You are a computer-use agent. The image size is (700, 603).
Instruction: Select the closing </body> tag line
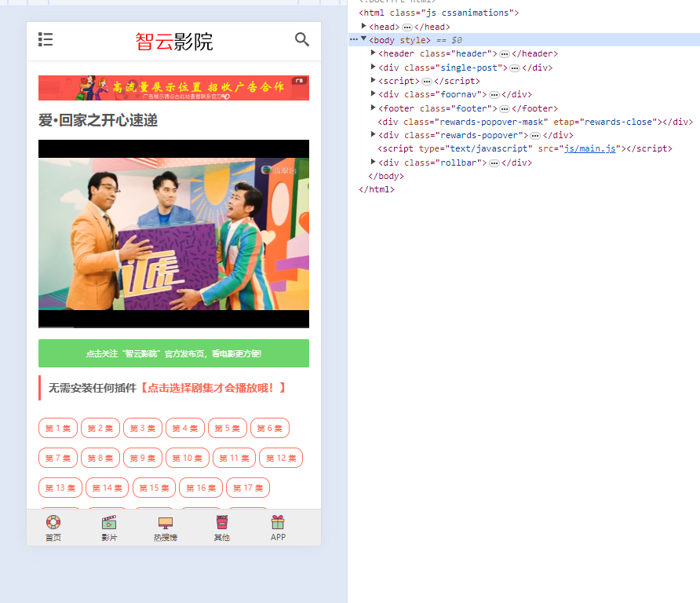[386, 177]
